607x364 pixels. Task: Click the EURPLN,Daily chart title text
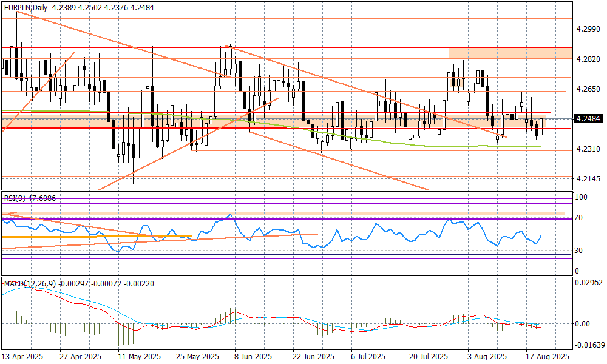pos(25,7)
